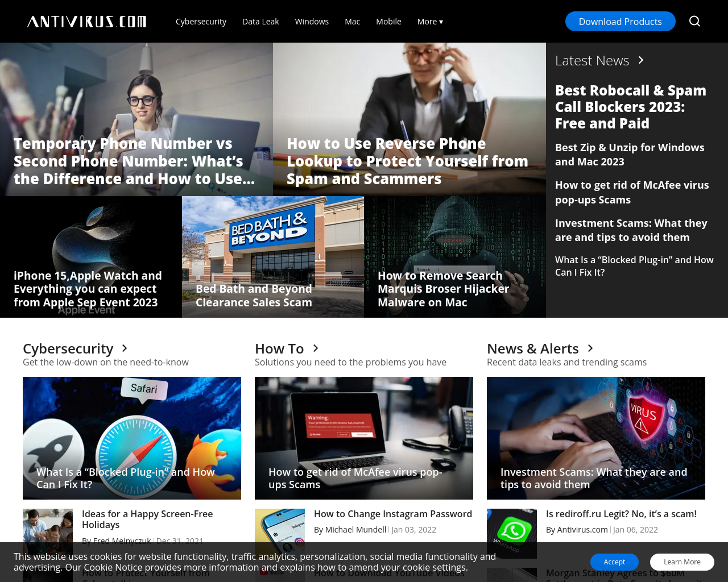Select the Mac nav item
Image resolution: width=728 pixels, height=582 pixels.
352,22
